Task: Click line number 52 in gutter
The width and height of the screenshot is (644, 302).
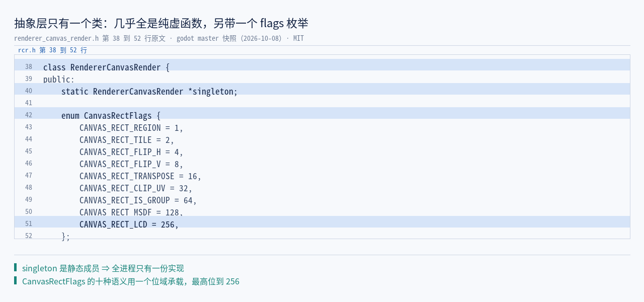Action: (29, 236)
